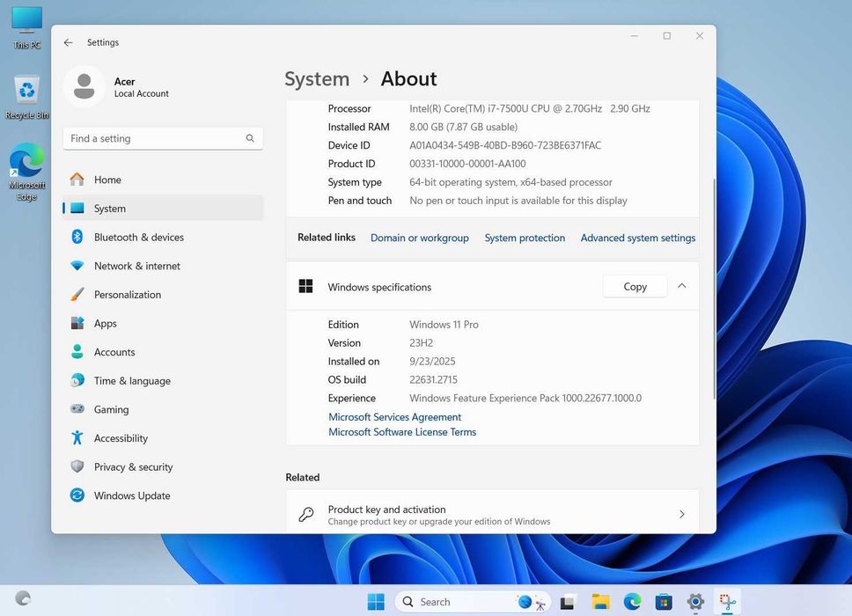The image size is (852, 616).
Task: Click the Accessibility figure icon
Action: click(x=77, y=437)
